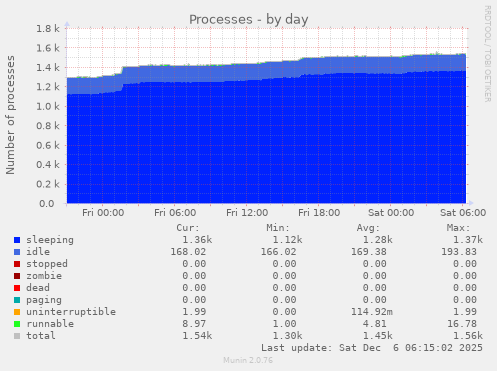Select the 'stopped' legend label
Viewport: 497px width, 371px height.
click(x=47, y=264)
